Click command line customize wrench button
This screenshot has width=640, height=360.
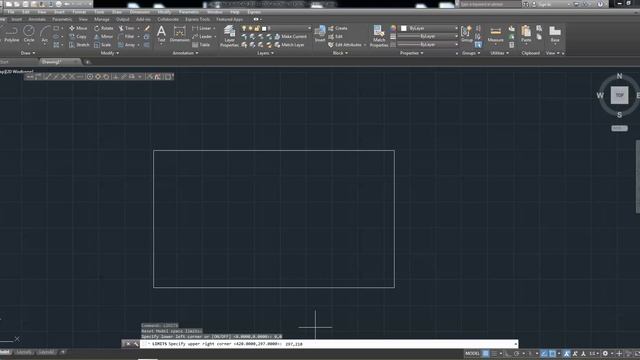(x=136, y=344)
